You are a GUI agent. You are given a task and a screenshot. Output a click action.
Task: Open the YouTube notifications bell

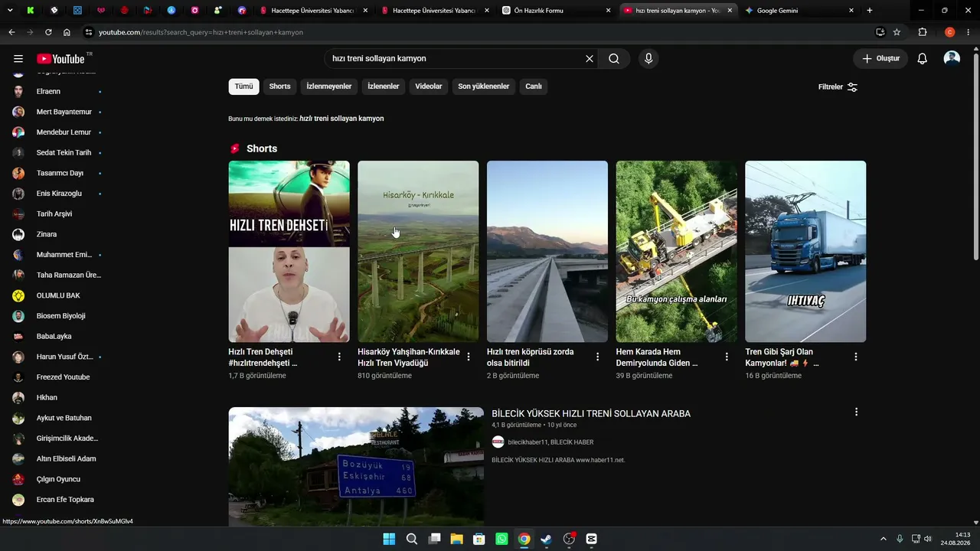923,59
